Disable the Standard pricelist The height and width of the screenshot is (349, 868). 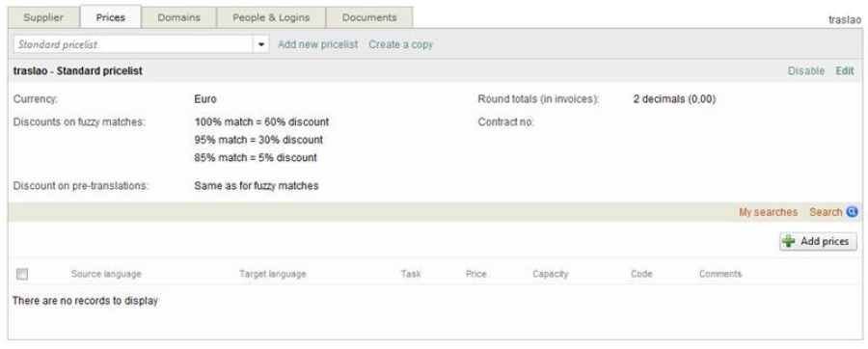coord(806,70)
